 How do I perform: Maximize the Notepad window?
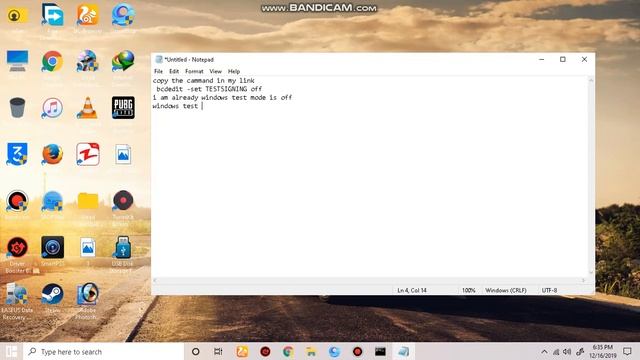563,59
